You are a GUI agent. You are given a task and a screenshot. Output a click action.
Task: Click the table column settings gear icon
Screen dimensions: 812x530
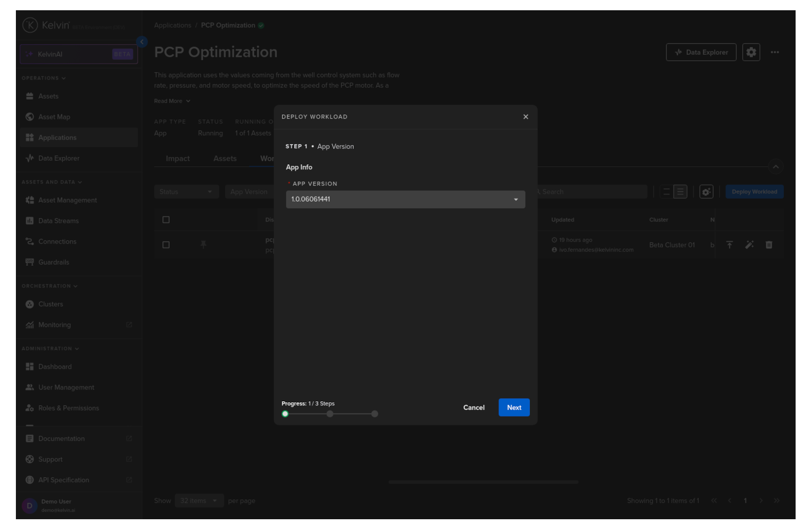coord(706,192)
